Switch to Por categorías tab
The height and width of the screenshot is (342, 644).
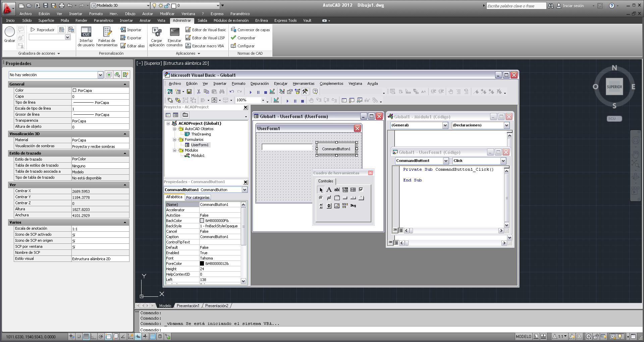pyautogui.click(x=198, y=197)
